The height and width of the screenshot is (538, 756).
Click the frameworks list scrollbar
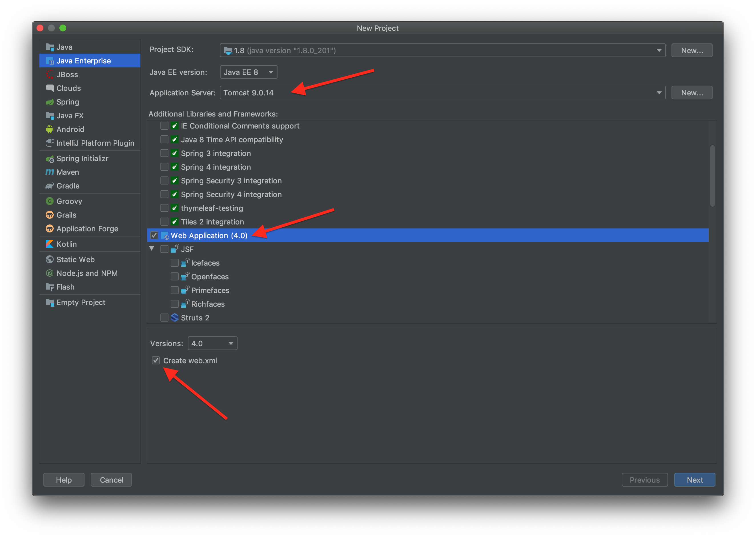712,176
